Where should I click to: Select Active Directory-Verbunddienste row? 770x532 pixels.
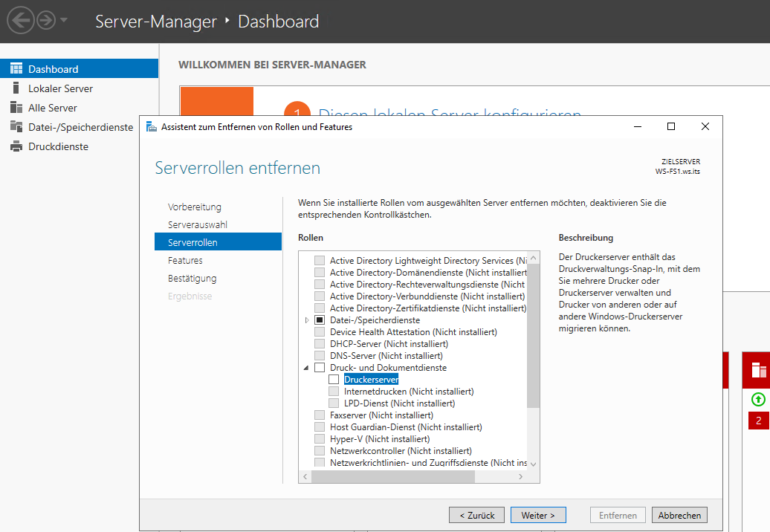(x=427, y=296)
